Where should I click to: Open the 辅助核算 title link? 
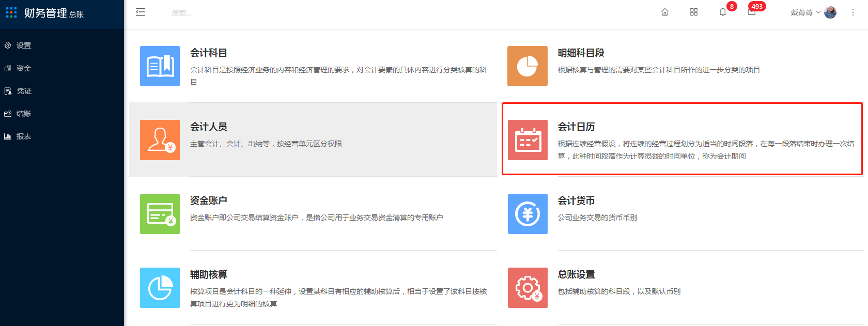pos(209,274)
